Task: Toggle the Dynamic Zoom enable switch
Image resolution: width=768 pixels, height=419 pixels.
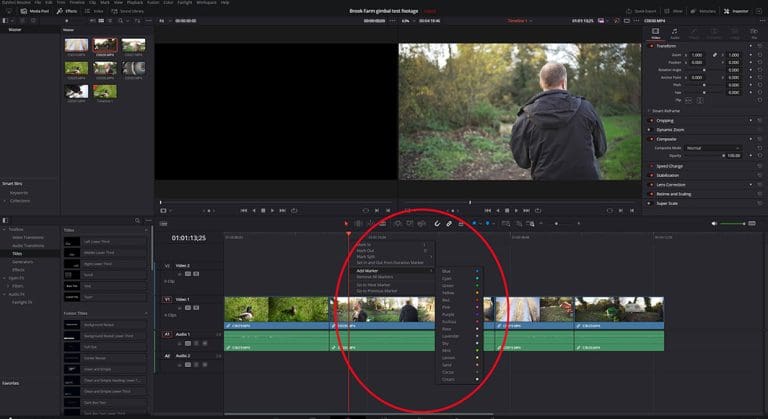Action: (x=651, y=129)
